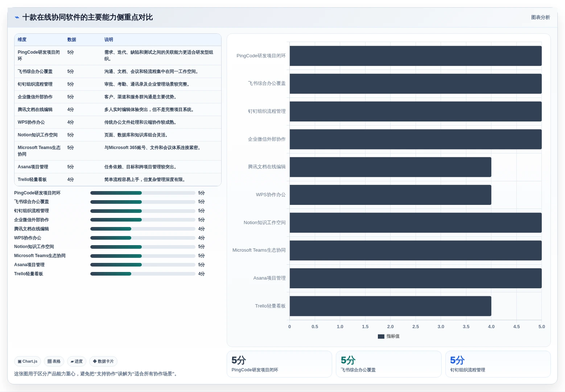The width and height of the screenshot is (565, 392).
Task: Click the description 任务依赖、目标和跨项目管理较突出。
Action: (140, 167)
